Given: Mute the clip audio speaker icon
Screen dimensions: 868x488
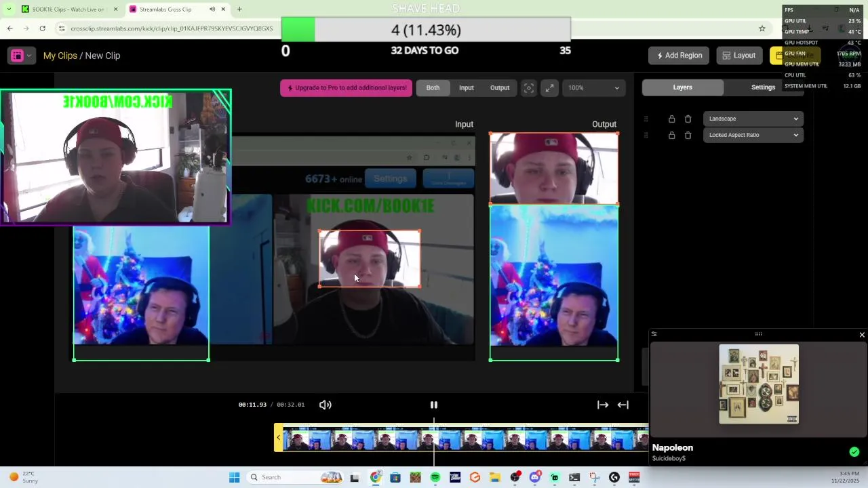Looking at the screenshot, I should click(x=325, y=405).
